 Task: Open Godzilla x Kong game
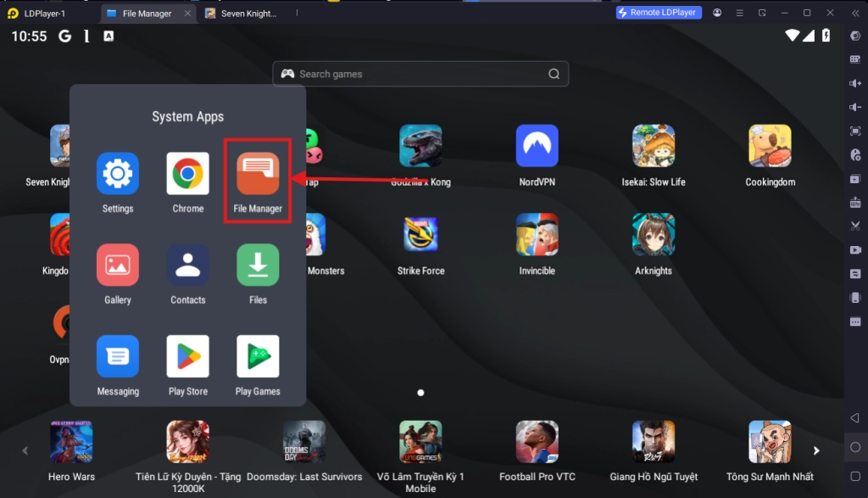420,146
